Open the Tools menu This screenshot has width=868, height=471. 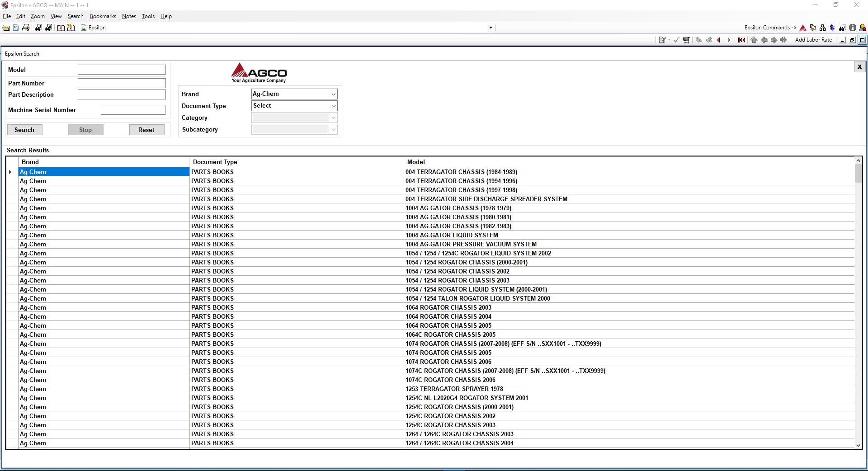pyautogui.click(x=148, y=16)
